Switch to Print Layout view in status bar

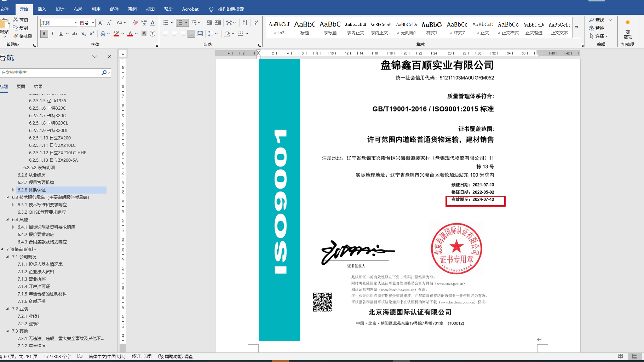(x=635, y=356)
